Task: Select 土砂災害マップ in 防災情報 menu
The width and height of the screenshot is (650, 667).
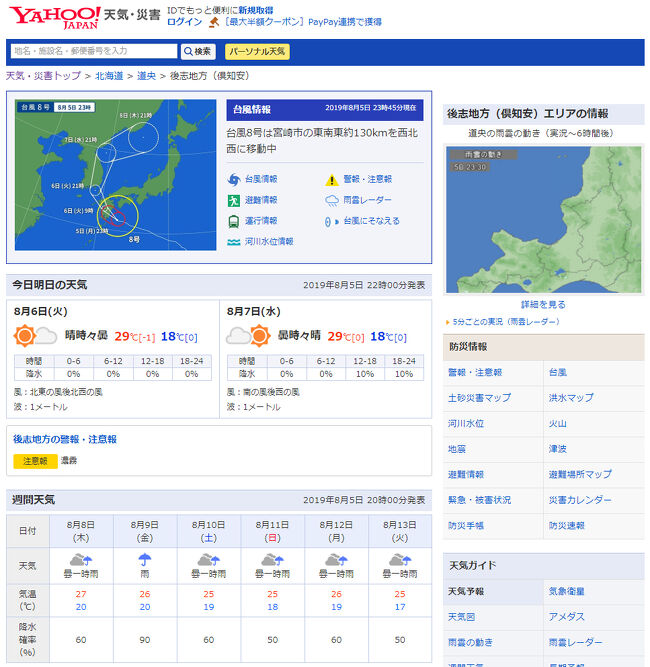Action: (x=479, y=398)
